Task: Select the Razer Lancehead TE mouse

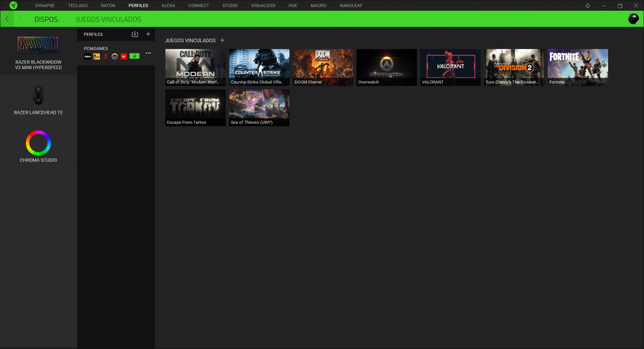Action: pos(38,99)
